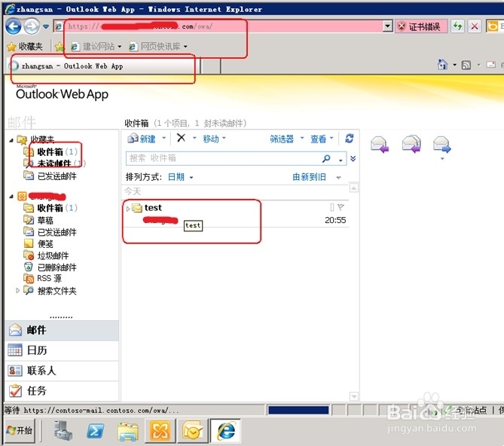Click message list scroll up arrow
Screen dimensions: 504x446
(x=353, y=188)
